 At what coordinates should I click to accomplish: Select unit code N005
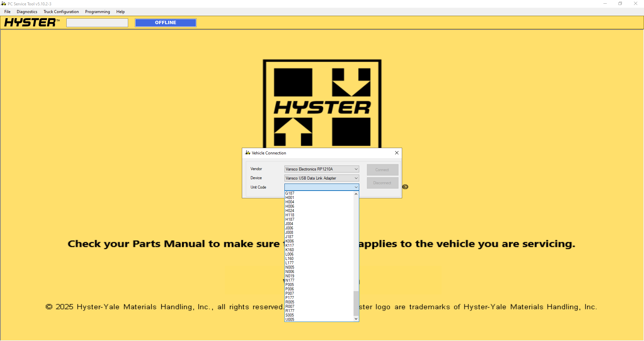pyautogui.click(x=319, y=267)
